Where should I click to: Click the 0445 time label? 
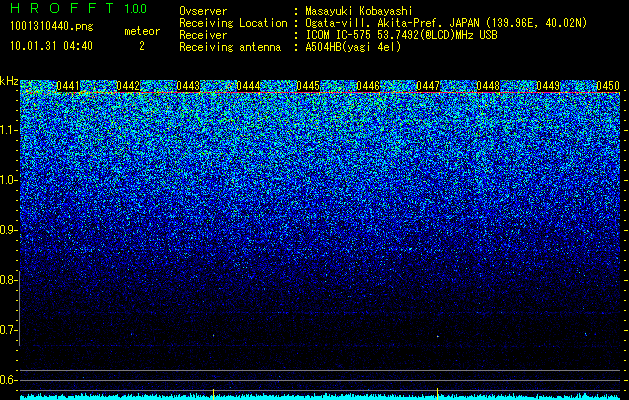coord(308,86)
